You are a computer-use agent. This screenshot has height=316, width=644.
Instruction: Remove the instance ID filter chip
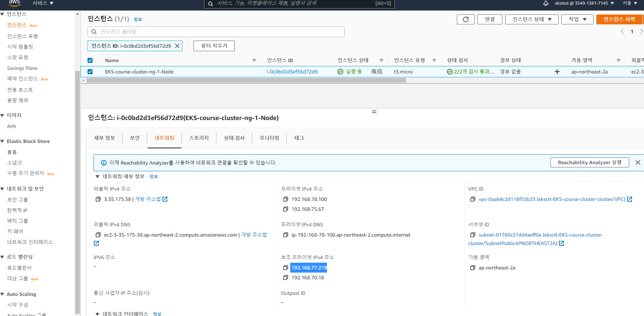(x=177, y=46)
